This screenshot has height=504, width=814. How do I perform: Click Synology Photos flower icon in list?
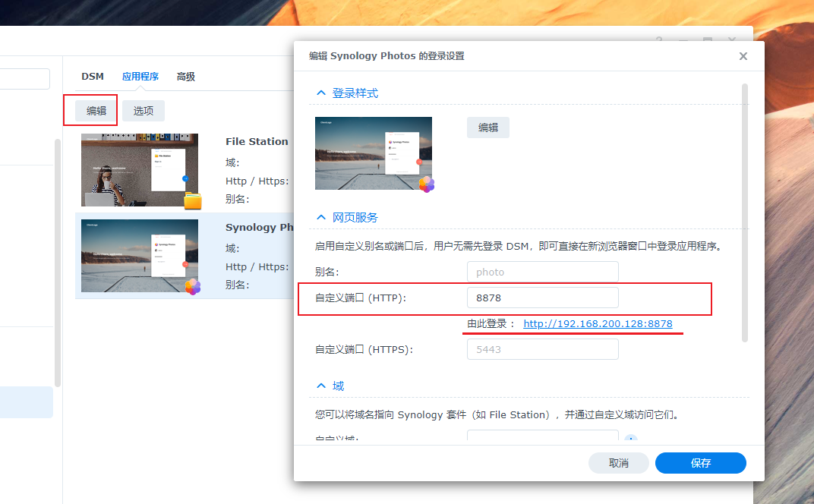193,286
